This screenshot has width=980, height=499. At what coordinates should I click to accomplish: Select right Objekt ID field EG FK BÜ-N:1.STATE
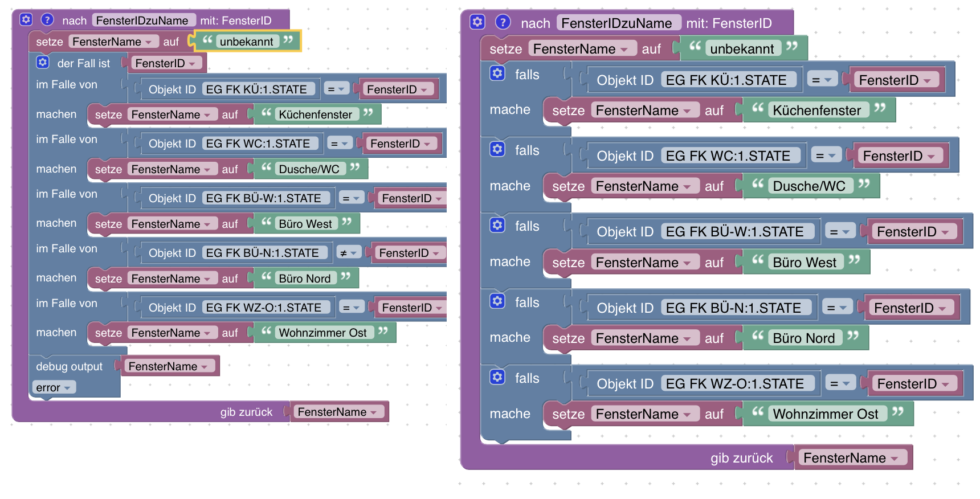(736, 308)
